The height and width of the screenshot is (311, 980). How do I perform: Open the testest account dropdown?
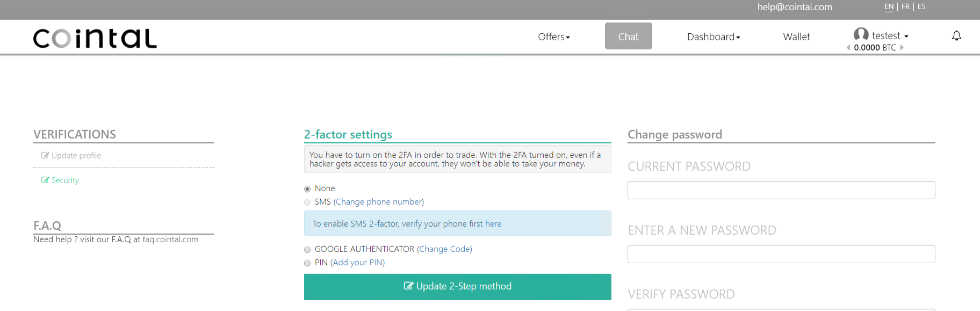[x=890, y=35]
